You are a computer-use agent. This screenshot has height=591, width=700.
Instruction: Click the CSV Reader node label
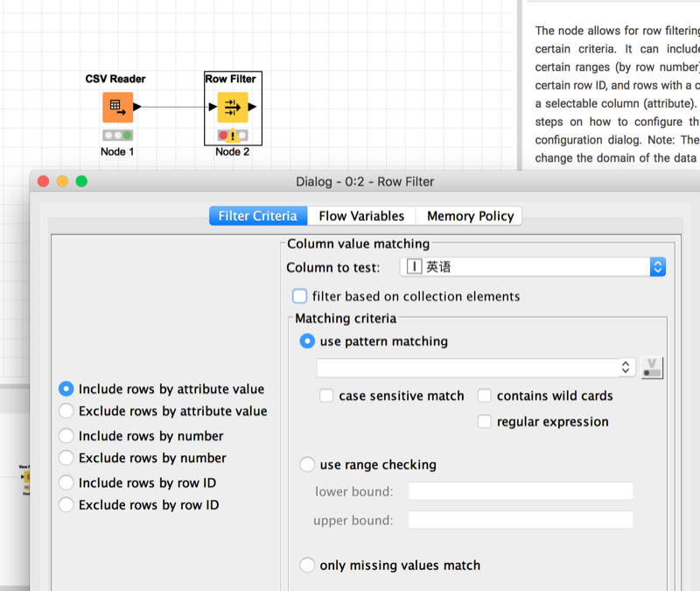[115, 79]
